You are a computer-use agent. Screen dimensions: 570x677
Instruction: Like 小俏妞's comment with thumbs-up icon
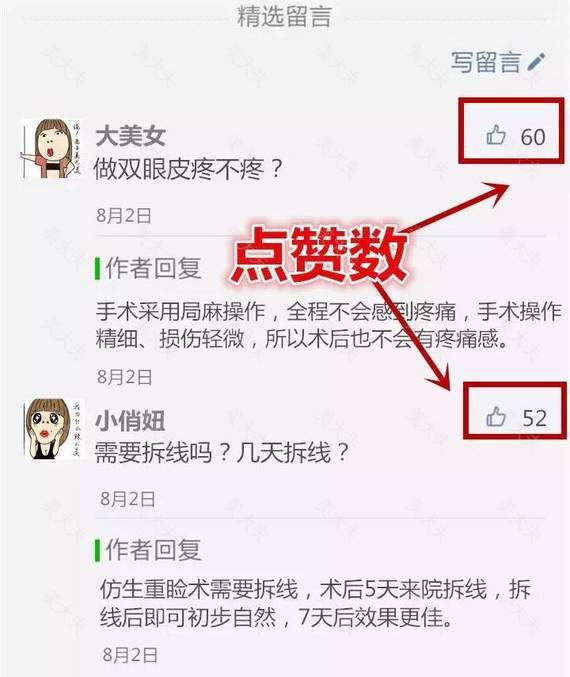496,417
